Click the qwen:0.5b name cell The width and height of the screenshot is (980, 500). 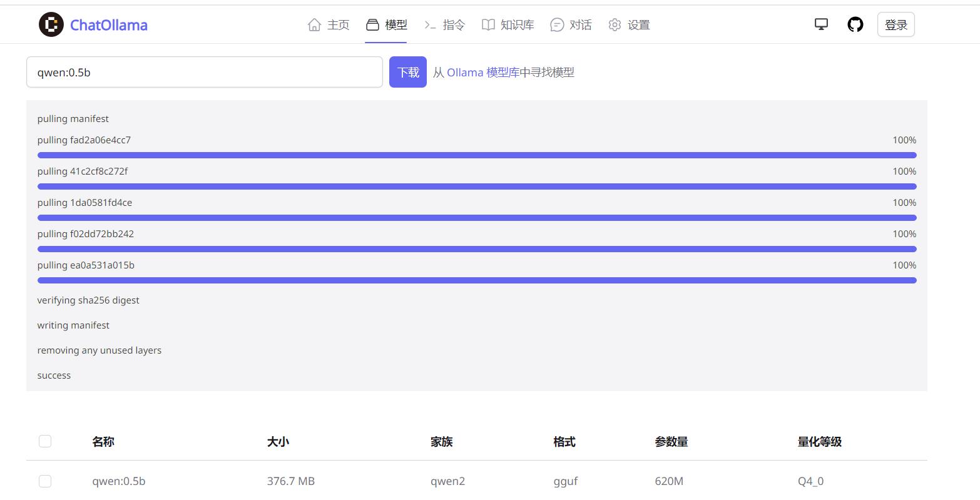tap(119, 481)
